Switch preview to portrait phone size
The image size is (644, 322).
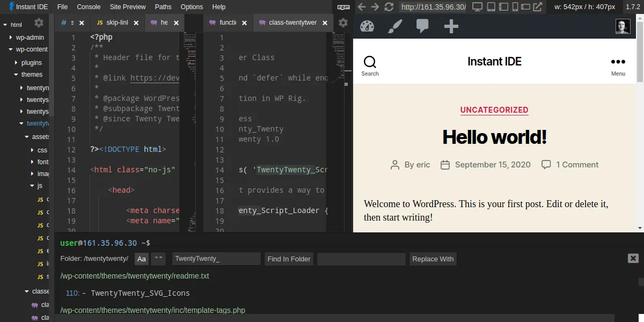515,7
